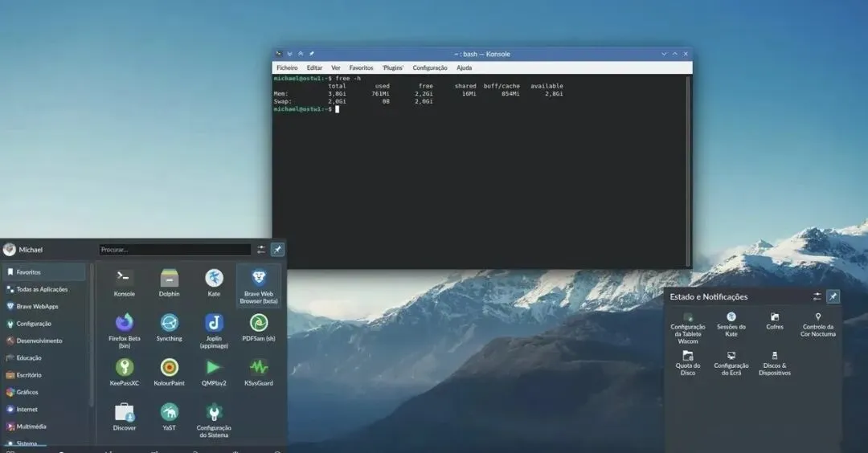This screenshot has height=453, width=868.
Task: Select Configuração category in launcher sidebar
Action: coord(44,324)
